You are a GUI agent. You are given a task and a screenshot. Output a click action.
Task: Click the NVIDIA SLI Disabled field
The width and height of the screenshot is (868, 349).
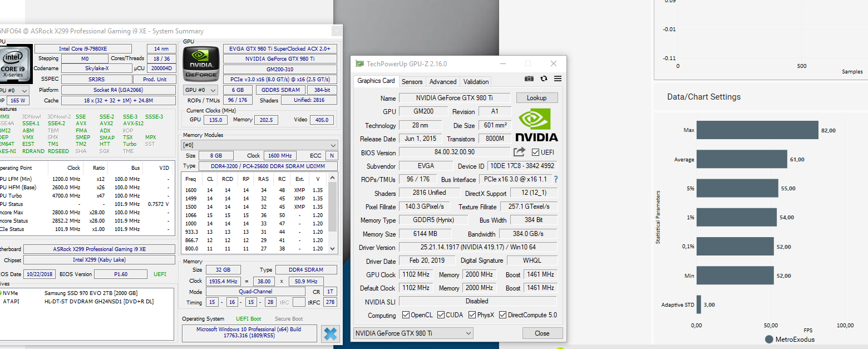pyautogui.click(x=478, y=301)
